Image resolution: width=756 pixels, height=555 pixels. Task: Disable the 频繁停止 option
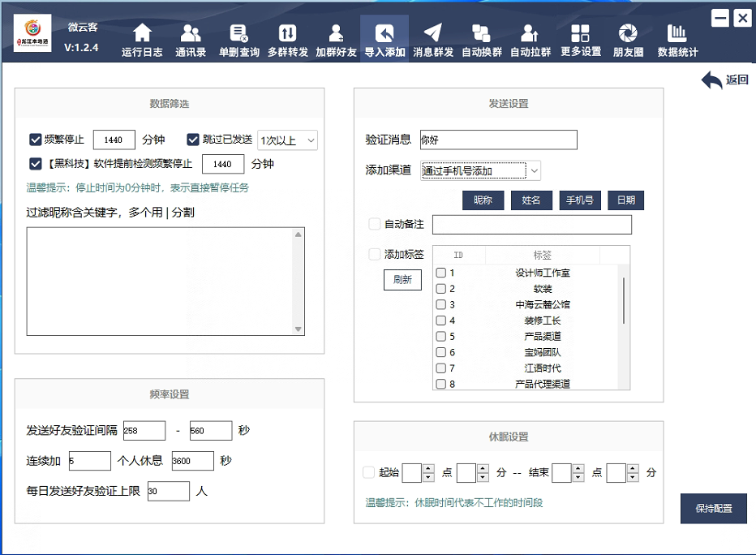pos(36,139)
